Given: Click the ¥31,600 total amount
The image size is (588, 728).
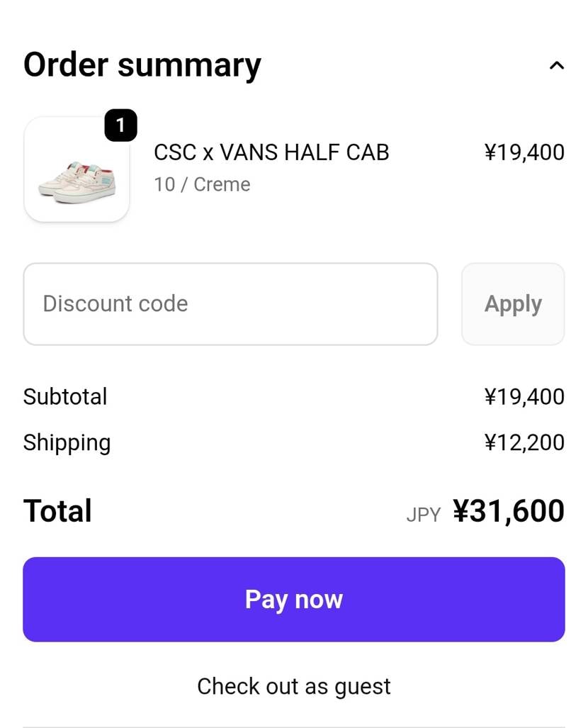Looking at the screenshot, I should point(509,511).
